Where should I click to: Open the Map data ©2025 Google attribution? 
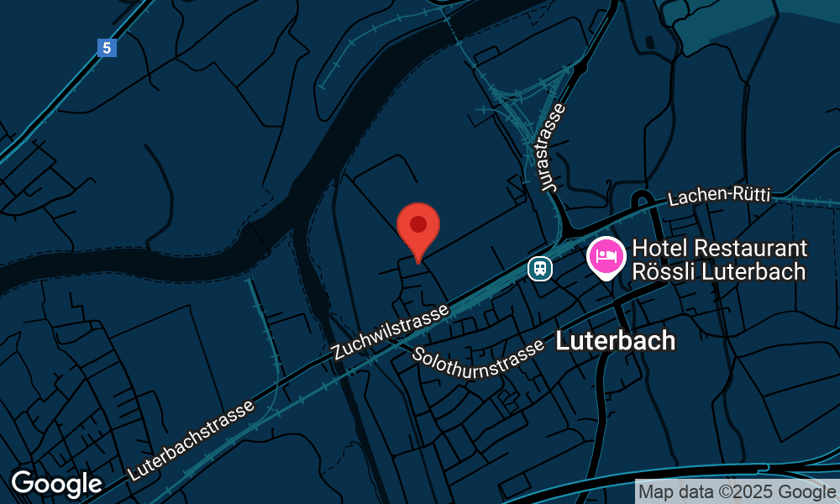point(738,491)
